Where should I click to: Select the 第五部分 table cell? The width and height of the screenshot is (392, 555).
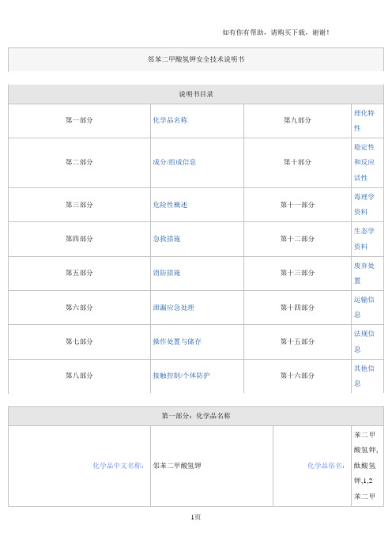point(79,274)
